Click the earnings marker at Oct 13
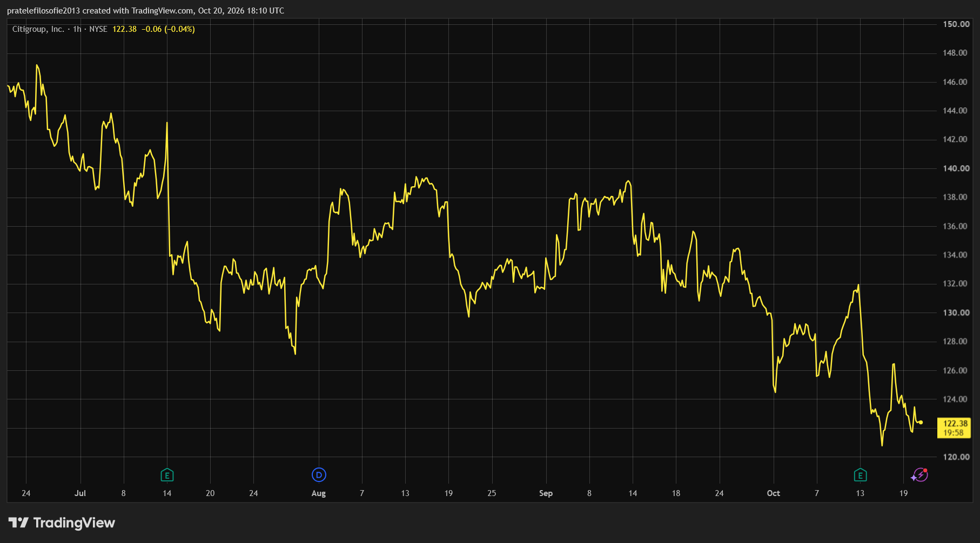This screenshot has height=543, width=980. click(x=860, y=475)
